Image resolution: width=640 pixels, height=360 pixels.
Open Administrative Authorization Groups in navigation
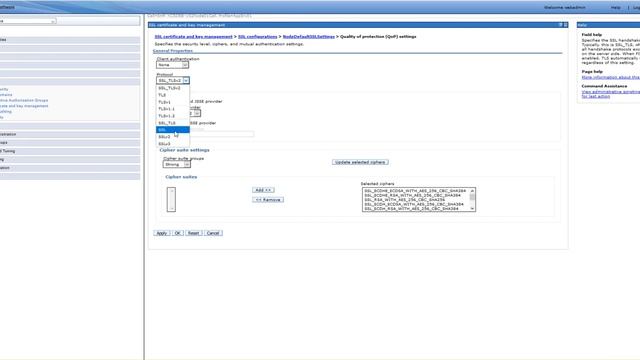(x=24, y=100)
